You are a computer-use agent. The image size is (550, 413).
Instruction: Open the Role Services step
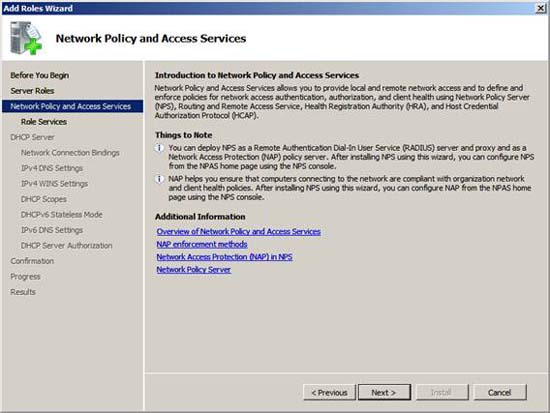(x=44, y=122)
